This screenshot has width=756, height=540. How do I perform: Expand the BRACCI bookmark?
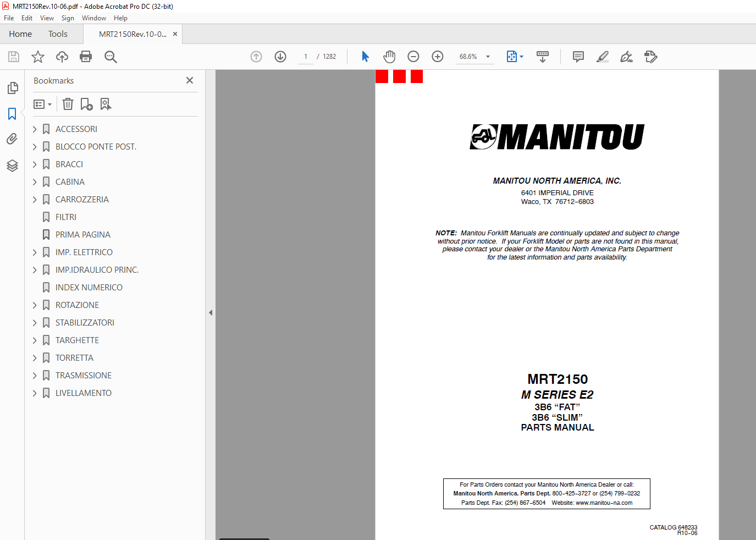35,164
